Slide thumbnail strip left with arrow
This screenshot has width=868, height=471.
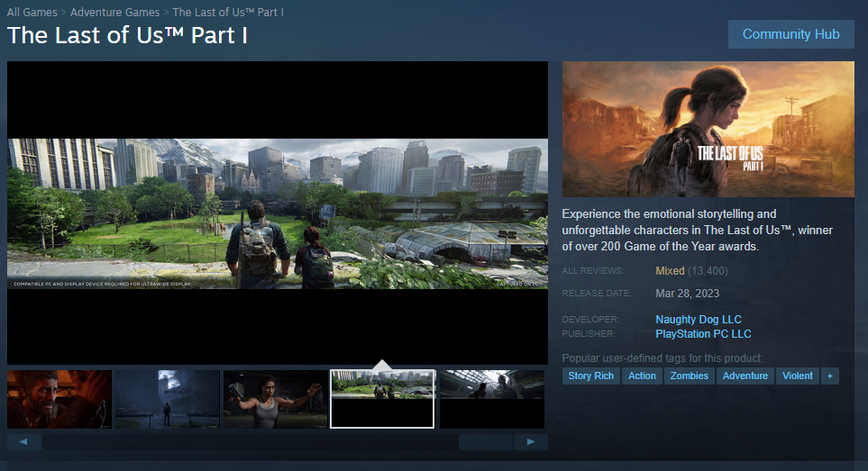(x=23, y=441)
